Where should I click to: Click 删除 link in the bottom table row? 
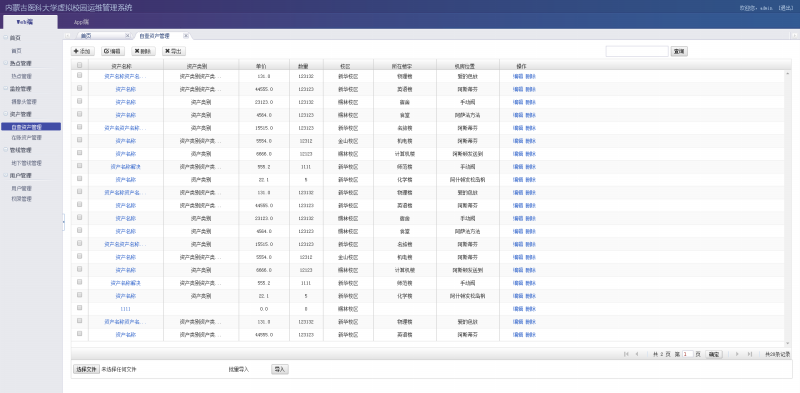(x=531, y=335)
